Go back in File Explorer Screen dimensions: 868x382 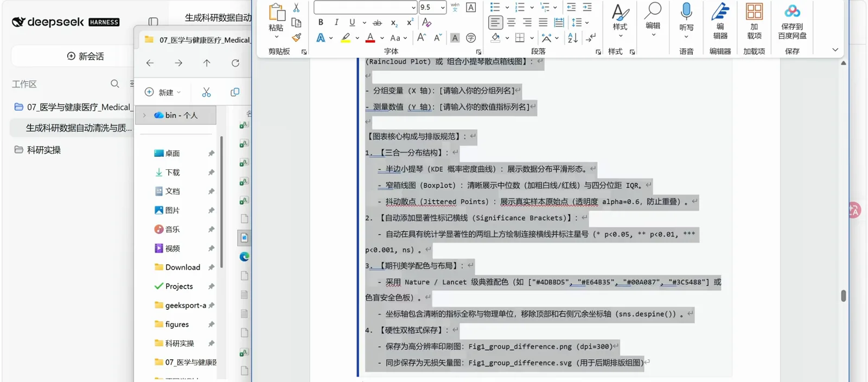(150, 63)
